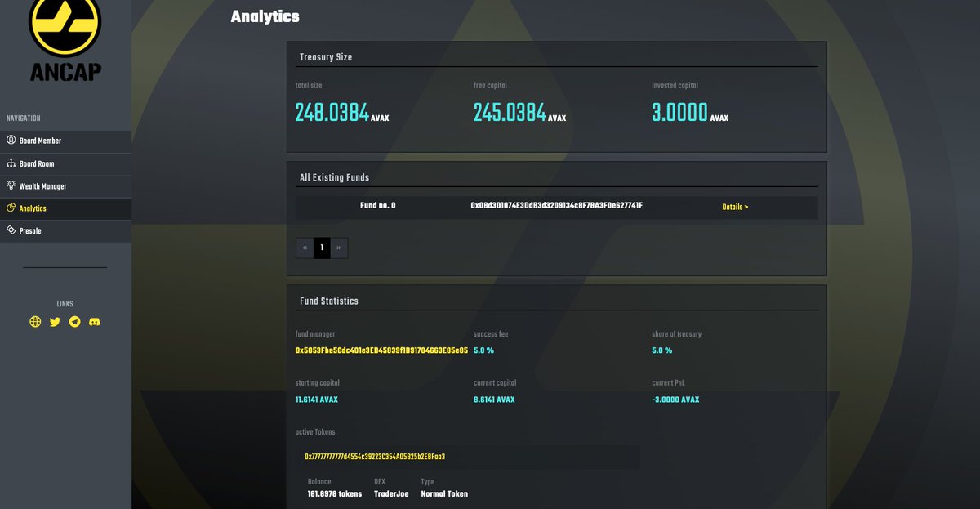
Task: Click the Board Member person icon
Action: pos(11,141)
